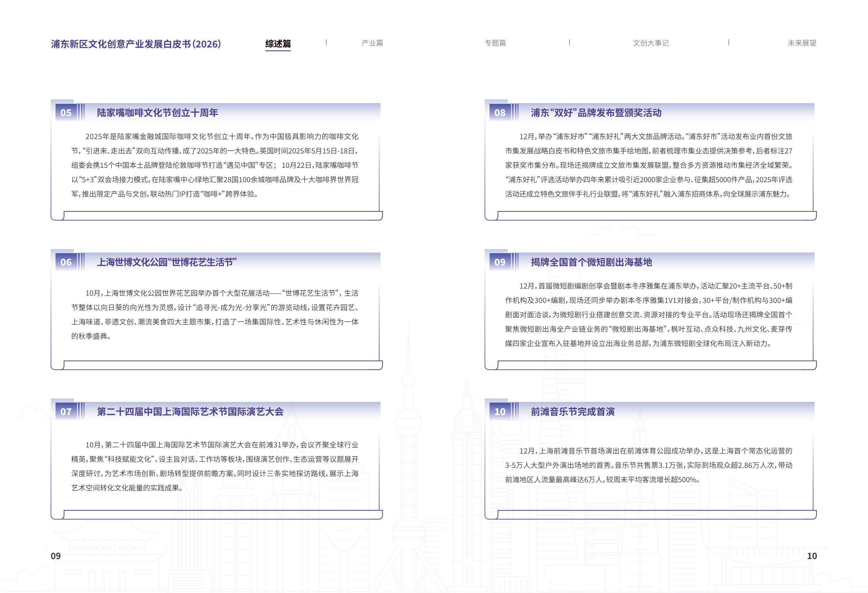Screen dimensions: 868x593
Task: Click the 05 number badge
Action: tap(66, 112)
